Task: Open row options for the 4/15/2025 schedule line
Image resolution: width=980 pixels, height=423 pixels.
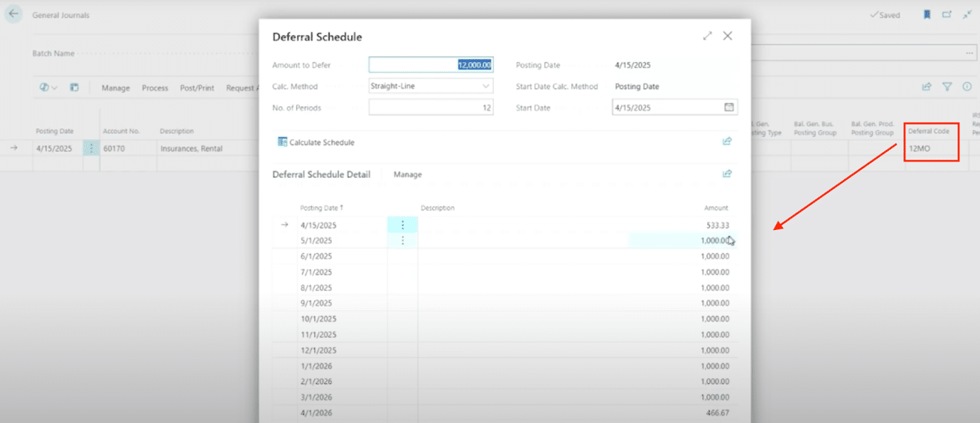Action: [402, 225]
